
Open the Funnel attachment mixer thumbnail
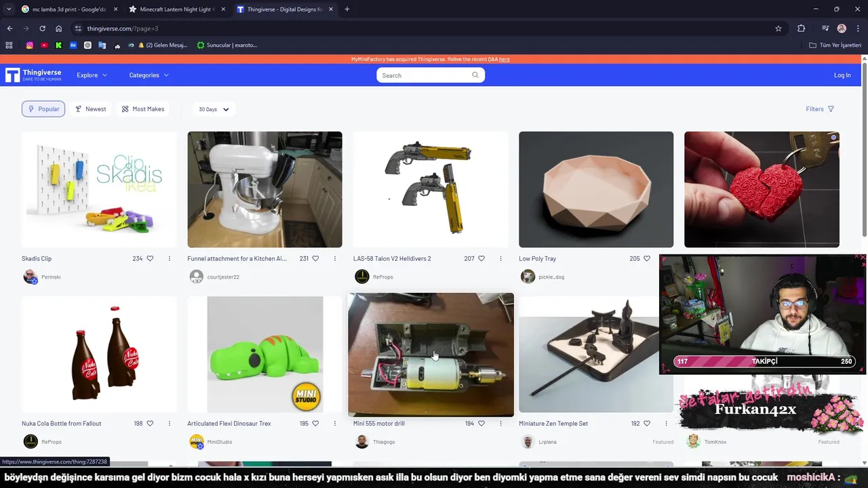tap(264, 190)
